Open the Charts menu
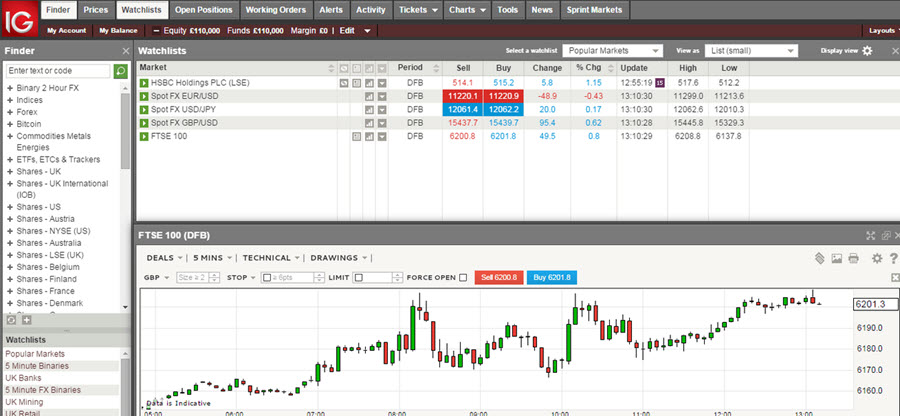The height and width of the screenshot is (417, 900). [x=468, y=10]
